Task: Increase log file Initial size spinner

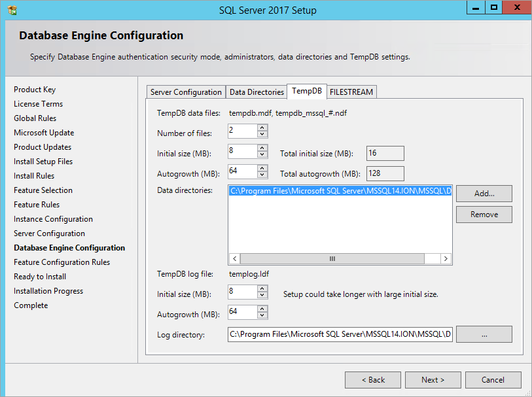Action: pos(262,289)
